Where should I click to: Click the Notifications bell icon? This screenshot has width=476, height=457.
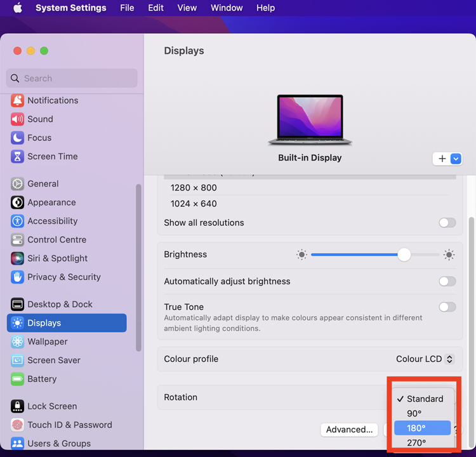click(17, 100)
